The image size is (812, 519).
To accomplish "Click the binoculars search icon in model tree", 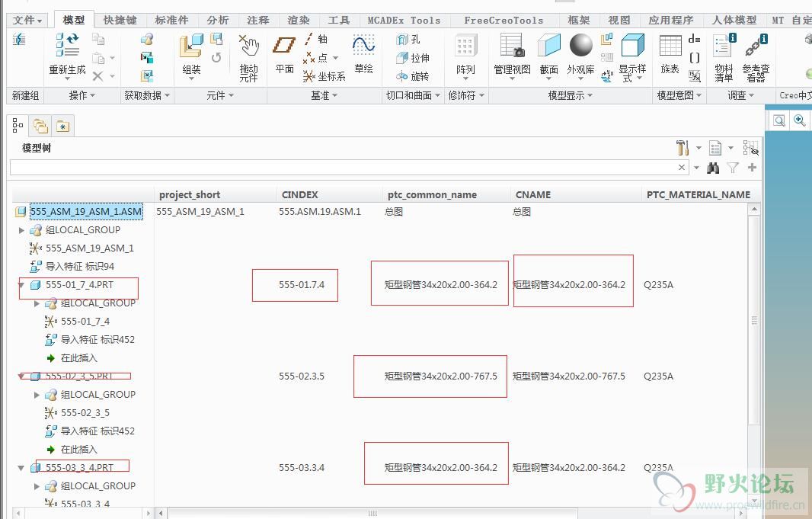I will click(x=713, y=168).
